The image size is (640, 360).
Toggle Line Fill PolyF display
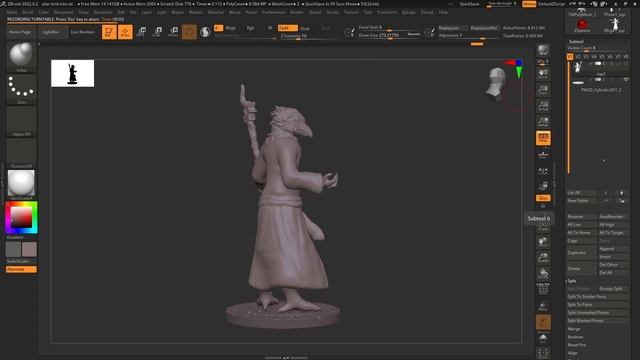coord(543,289)
